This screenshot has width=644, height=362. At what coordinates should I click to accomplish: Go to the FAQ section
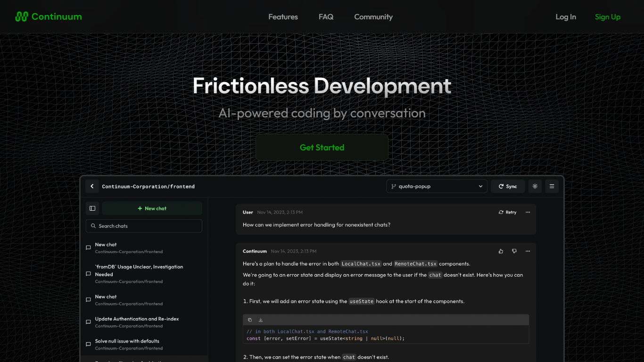[x=326, y=17]
